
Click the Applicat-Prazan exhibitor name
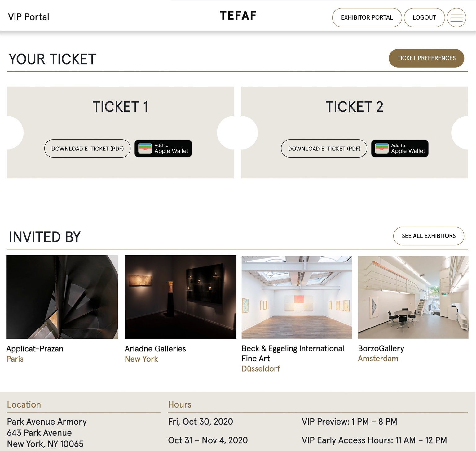35,349
